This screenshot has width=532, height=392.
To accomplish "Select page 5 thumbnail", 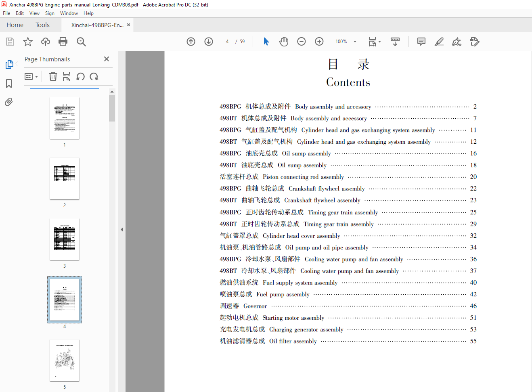I will 65,361.
